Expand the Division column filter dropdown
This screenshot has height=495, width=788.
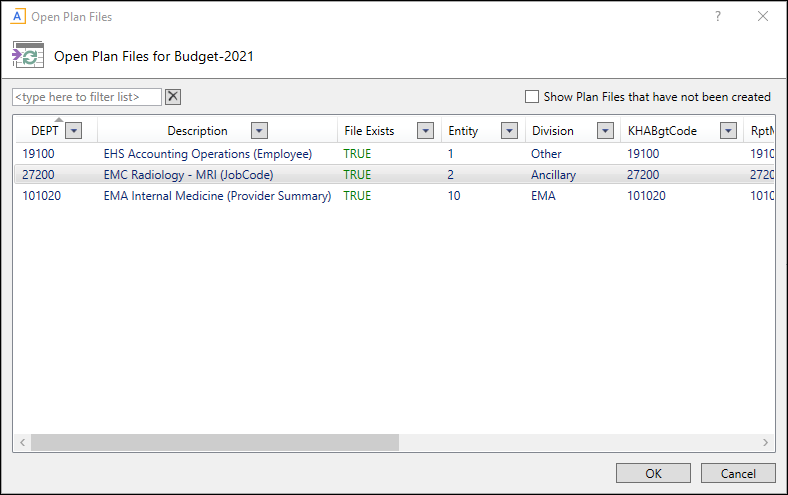tap(605, 131)
